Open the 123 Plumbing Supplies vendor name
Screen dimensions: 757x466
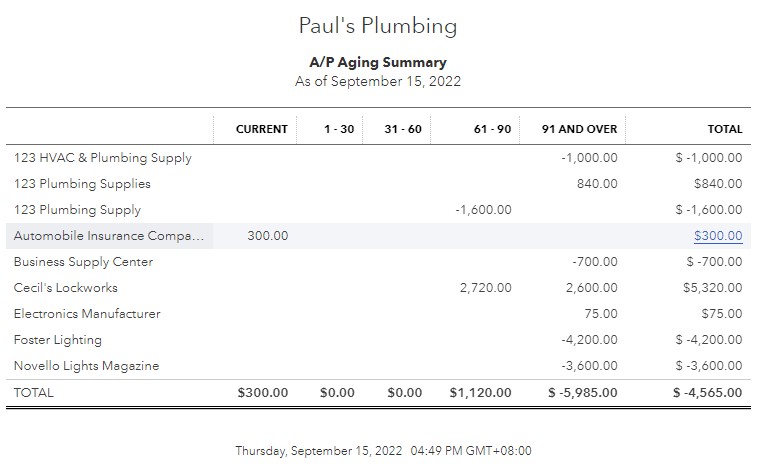pyautogui.click(x=82, y=184)
